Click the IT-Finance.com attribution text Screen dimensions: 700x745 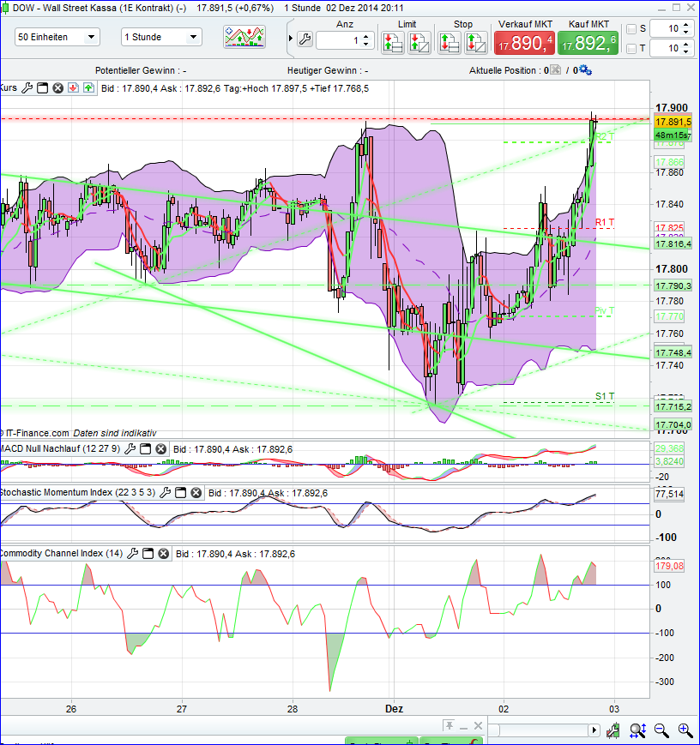[x=36, y=431]
